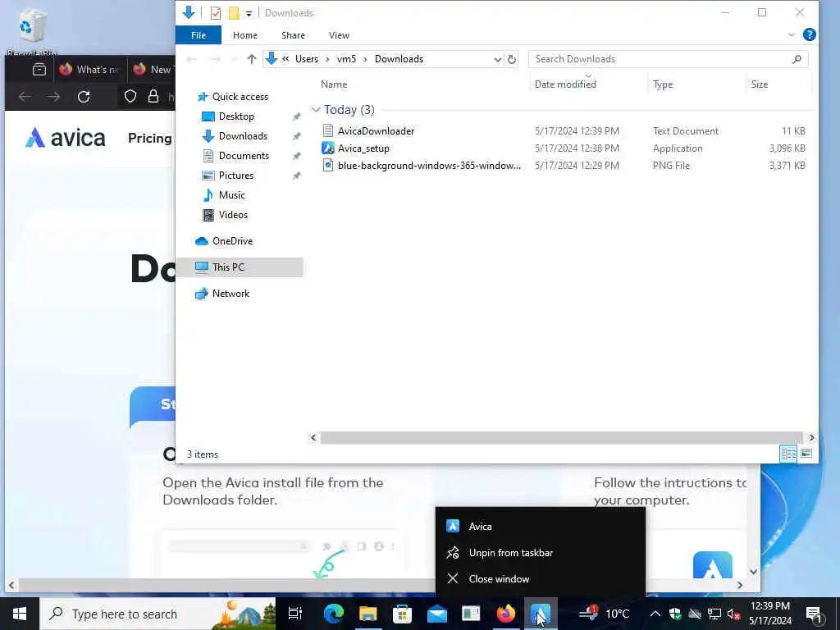This screenshot has width=840, height=630.
Task: Sort by the Name column header
Action: pyautogui.click(x=334, y=84)
